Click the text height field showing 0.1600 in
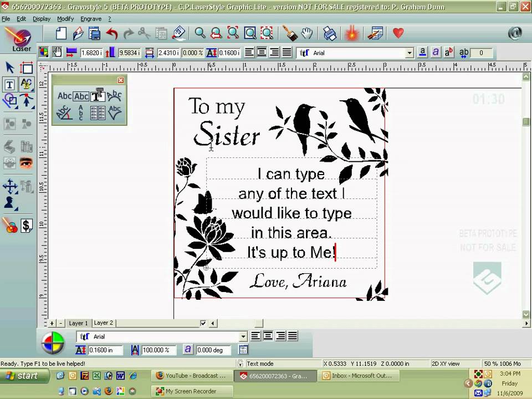 tap(105, 350)
